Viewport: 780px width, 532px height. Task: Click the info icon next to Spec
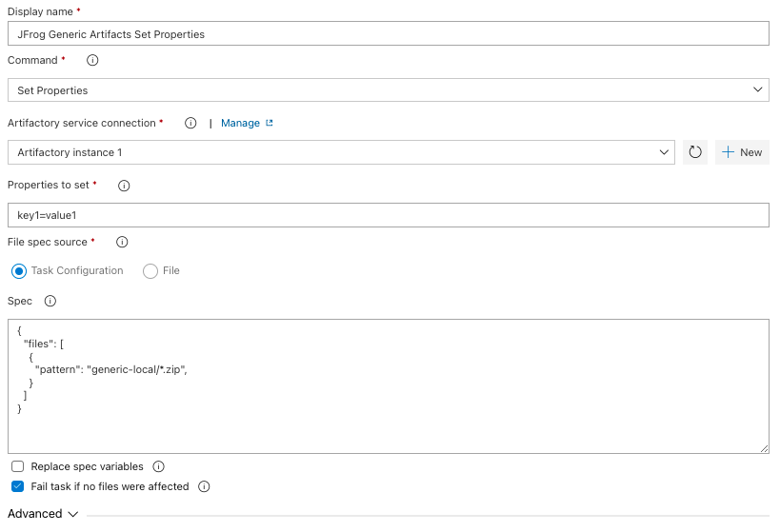pos(50,301)
